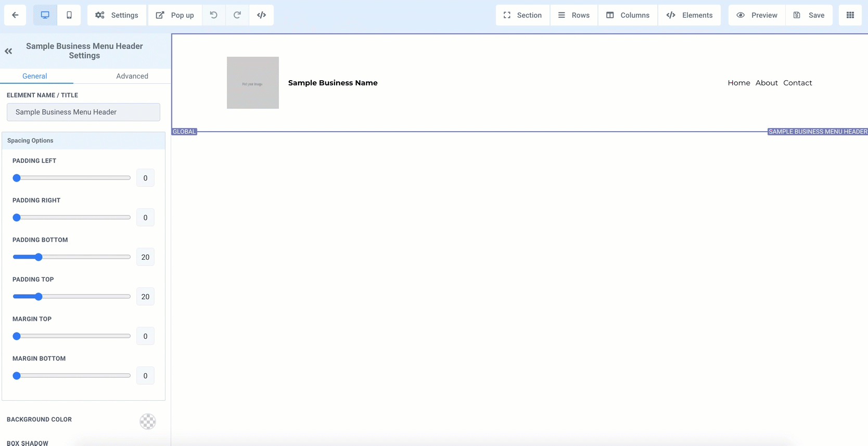Image resolution: width=868 pixels, height=446 pixels.
Task: Open the Background Color picker
Action: point(148,422)
